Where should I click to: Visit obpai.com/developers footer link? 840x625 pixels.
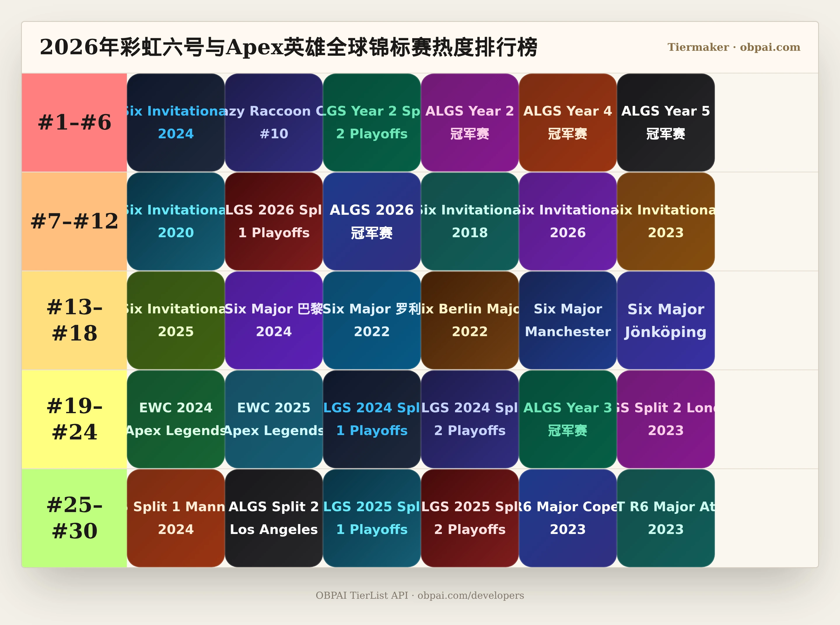(470, 596)
